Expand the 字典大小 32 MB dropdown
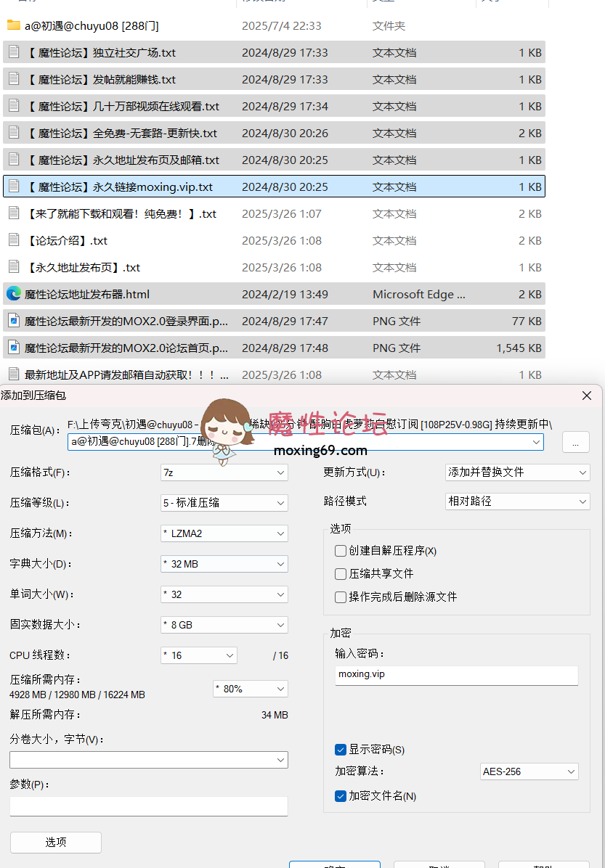 [224, 563]
